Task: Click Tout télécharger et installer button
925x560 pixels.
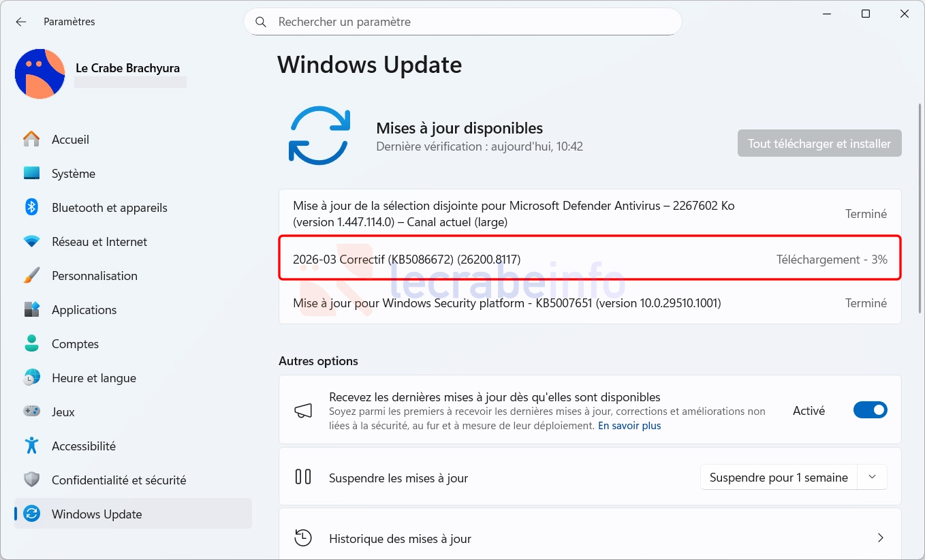Action: [819, 144]
